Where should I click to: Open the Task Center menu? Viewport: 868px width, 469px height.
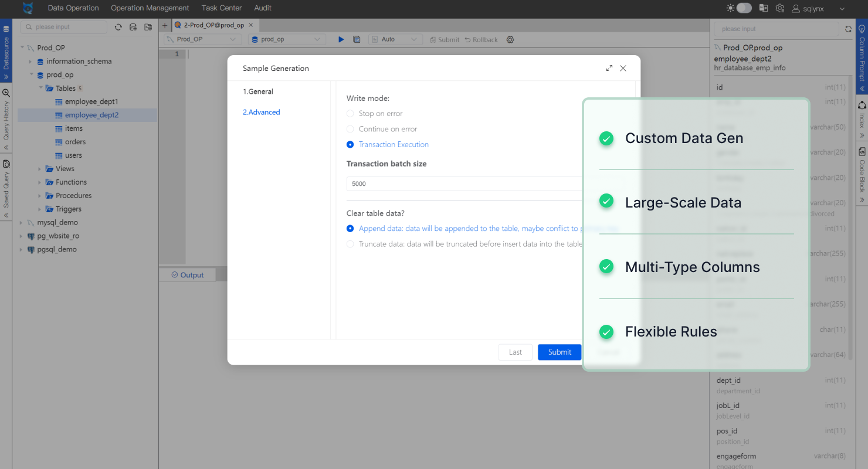(222, 8)
